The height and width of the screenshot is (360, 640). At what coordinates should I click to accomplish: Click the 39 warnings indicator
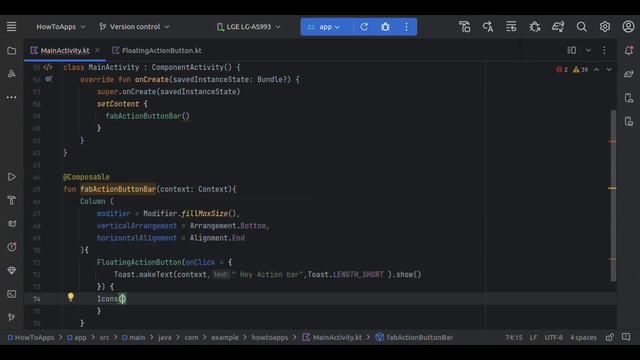(580, 70)
